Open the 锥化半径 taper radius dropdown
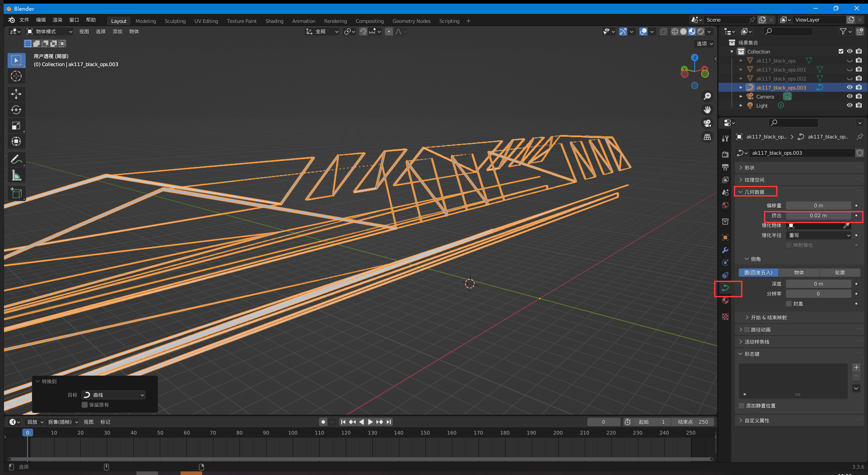868x475 pixels. coord(819,235)
